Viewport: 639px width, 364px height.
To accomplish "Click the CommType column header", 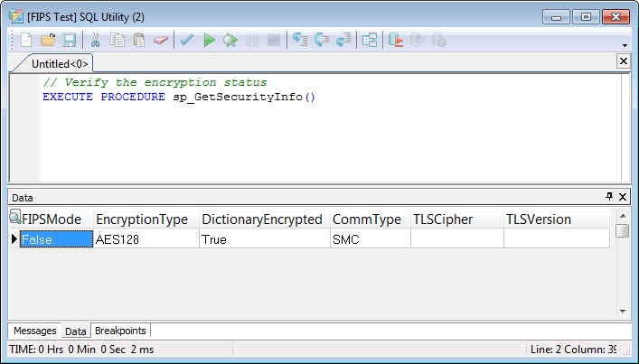I will tap(370, 219).
